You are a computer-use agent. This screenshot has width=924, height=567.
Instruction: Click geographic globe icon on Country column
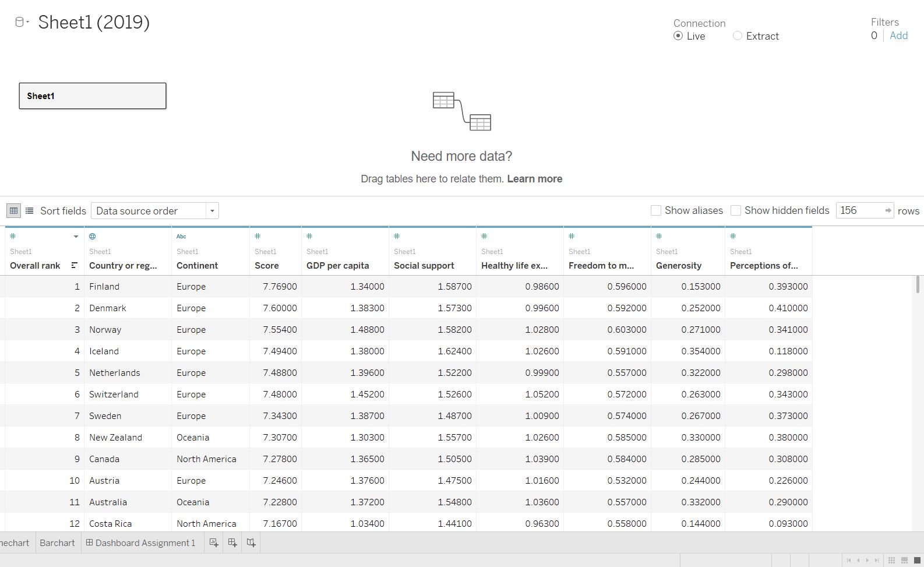(92, 236)
